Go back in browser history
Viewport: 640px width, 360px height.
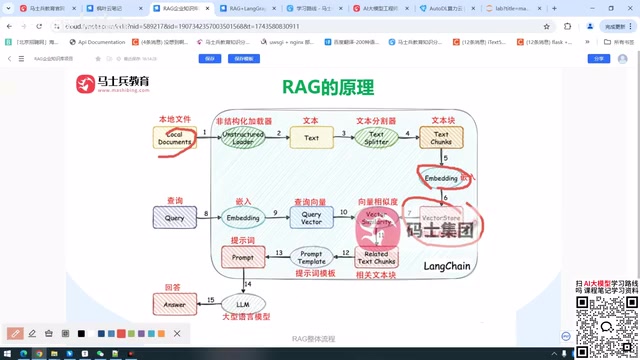9,26
